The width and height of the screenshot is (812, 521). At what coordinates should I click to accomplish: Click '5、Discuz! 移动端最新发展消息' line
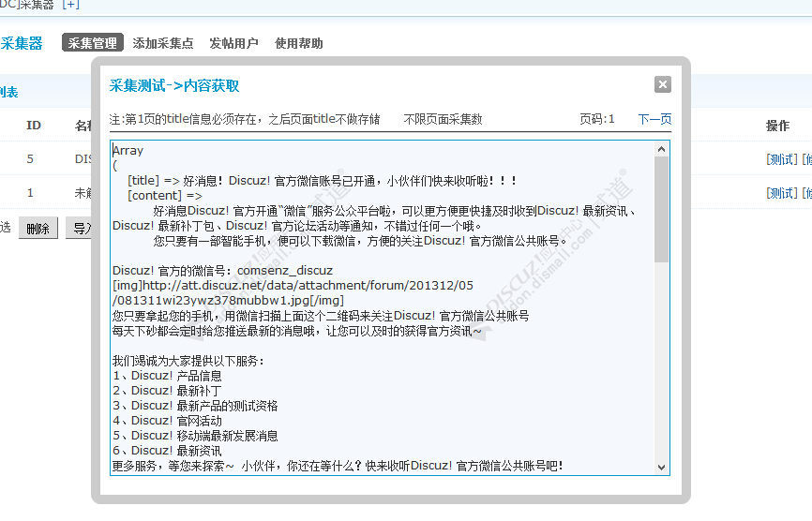[195, 436]
